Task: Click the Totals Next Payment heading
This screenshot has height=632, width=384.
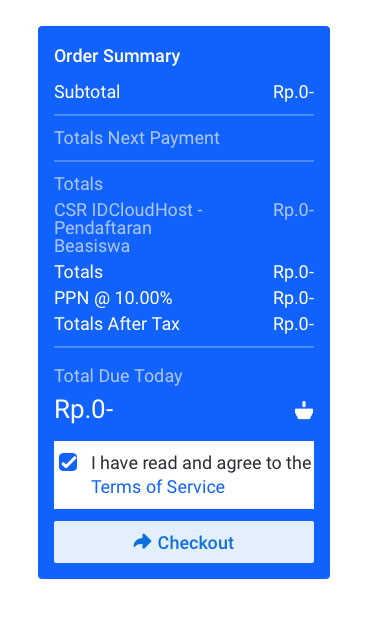Action: 137,138
